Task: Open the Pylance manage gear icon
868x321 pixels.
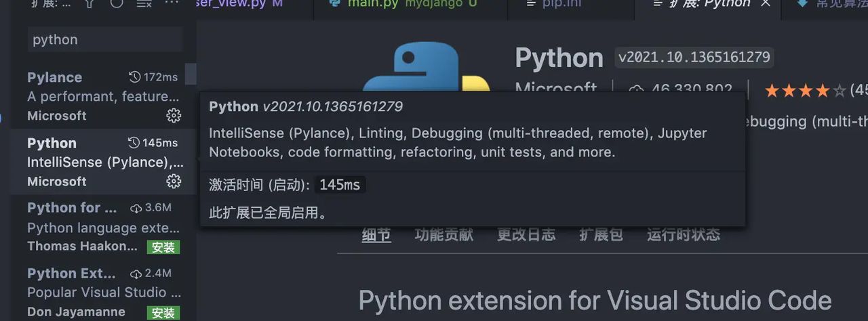Action: (x=174, y=116)
